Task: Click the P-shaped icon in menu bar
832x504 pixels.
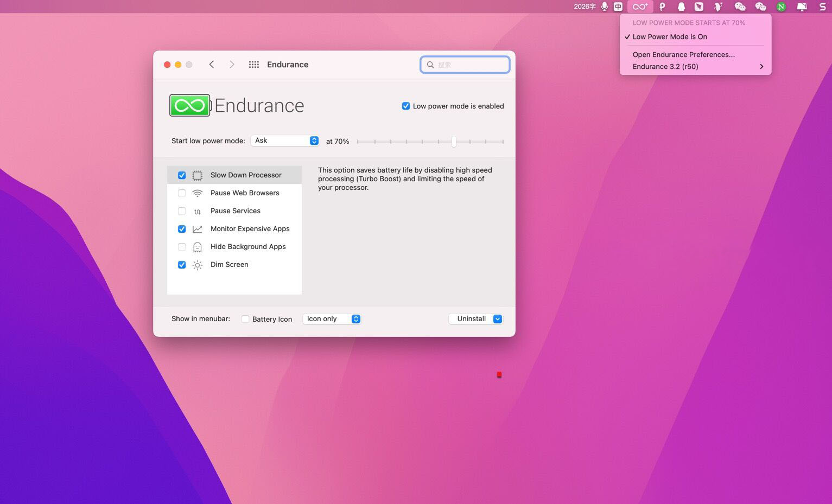Action: click(x=662, y=7)
